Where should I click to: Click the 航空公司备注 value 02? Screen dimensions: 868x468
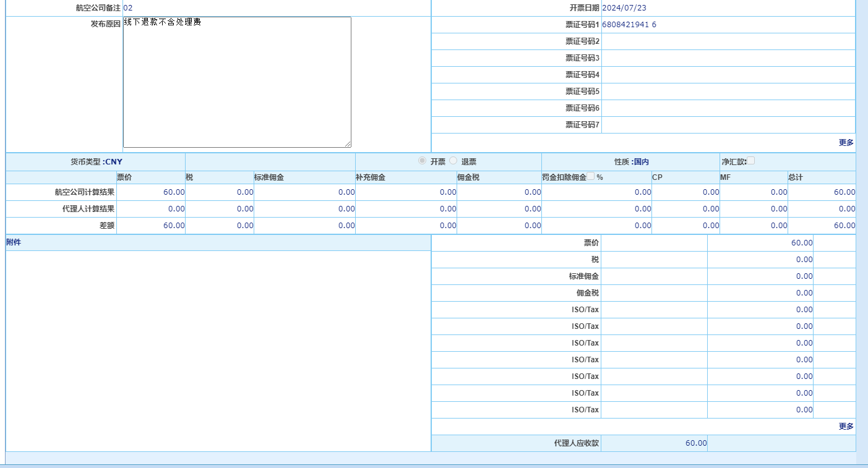pos(127,8)
